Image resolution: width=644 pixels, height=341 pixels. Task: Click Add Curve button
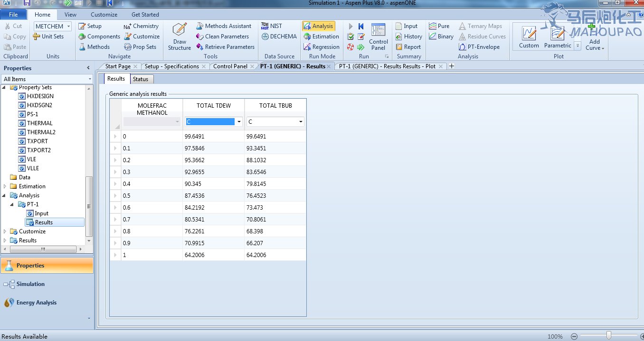tap(595, 37)
